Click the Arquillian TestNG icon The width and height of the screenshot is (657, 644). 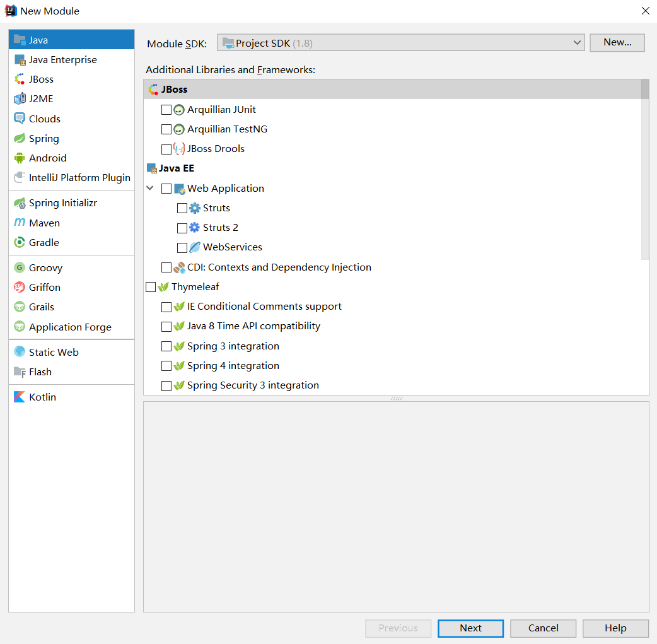(179, 129)
